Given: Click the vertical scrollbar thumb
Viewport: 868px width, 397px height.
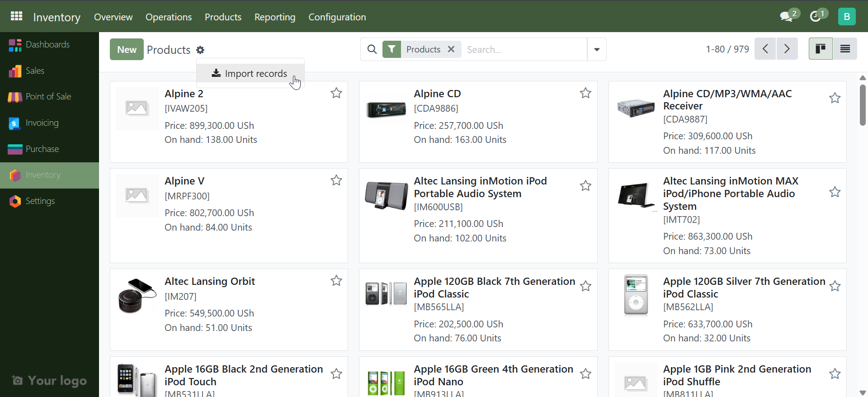Looking at the screenshot, I should tap(863, 105).
